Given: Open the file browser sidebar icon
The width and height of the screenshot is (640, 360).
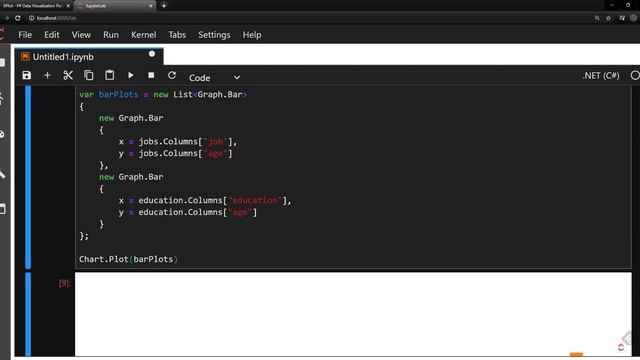Looking at the screenshot, I should coord(2,62).
